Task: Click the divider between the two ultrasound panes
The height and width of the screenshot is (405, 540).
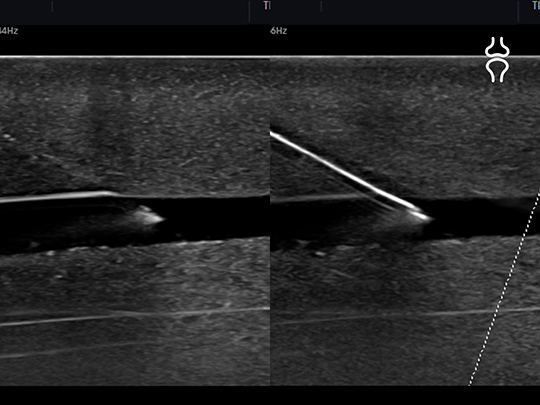Action: [270, 220]
